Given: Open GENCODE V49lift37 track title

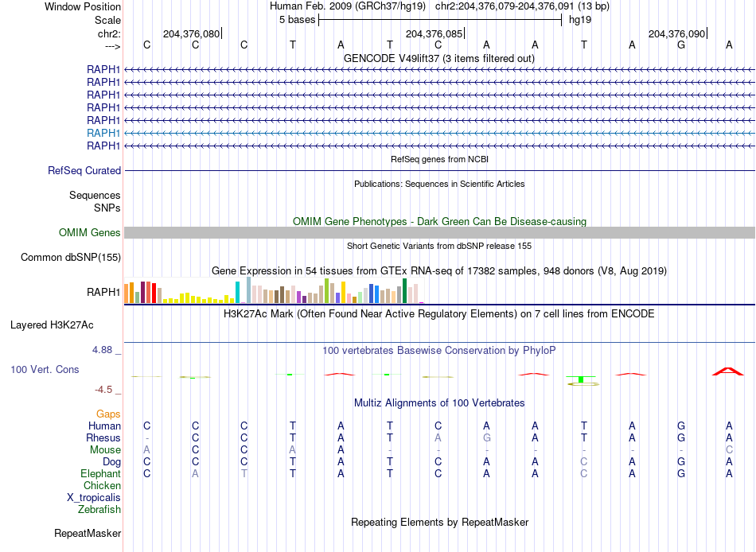Looking at the screenshot, I should (438, 58).
